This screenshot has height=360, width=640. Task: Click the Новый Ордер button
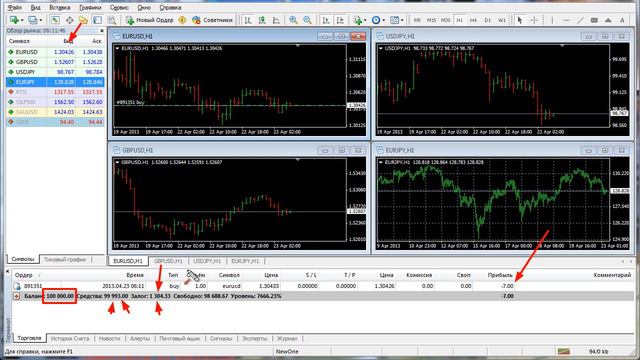149,20
